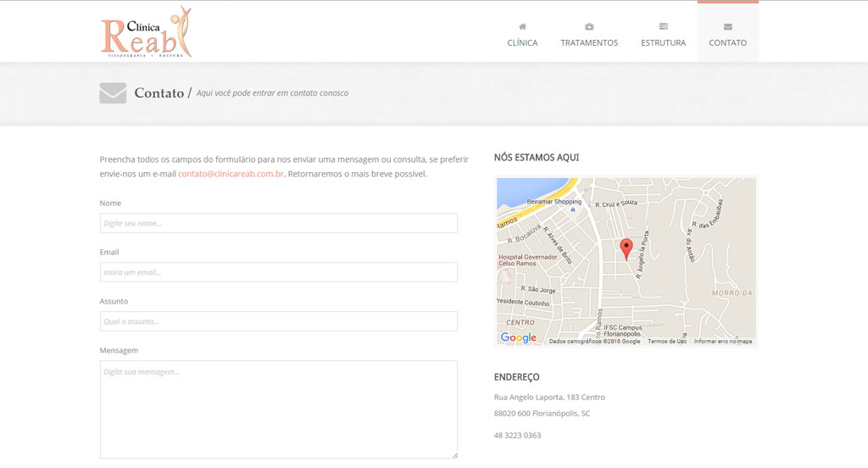Click into the Email input field

click(278, 272)
